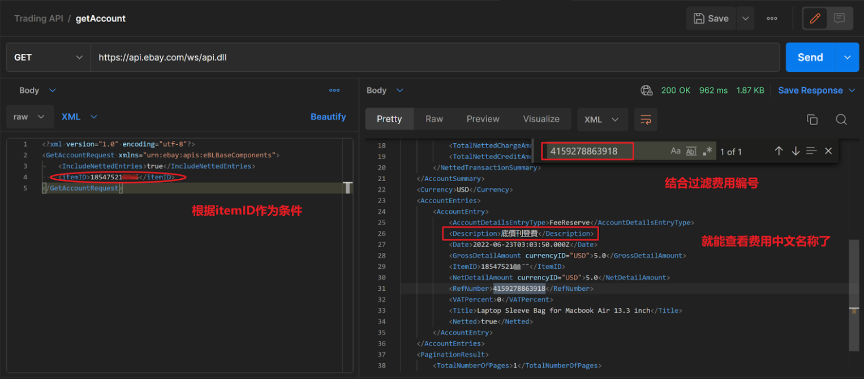
Task: Click the 200 OK status
Action: tap(676, 90)
